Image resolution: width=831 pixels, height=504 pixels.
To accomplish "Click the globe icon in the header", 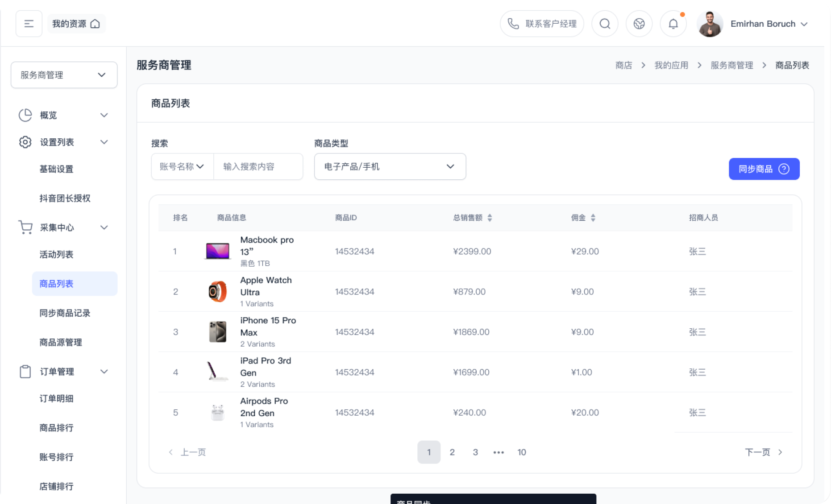I will [639, 24].
